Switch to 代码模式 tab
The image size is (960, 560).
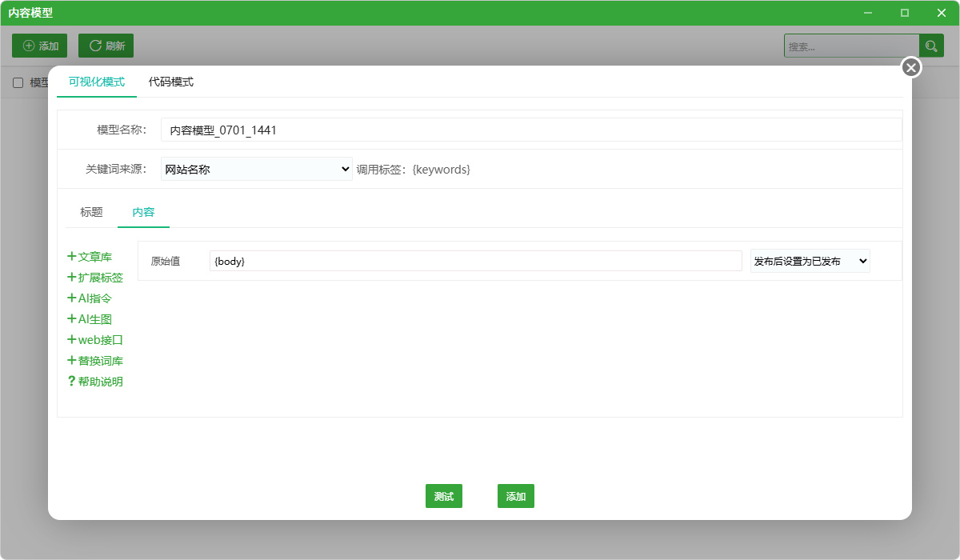[x=171, y=82]
